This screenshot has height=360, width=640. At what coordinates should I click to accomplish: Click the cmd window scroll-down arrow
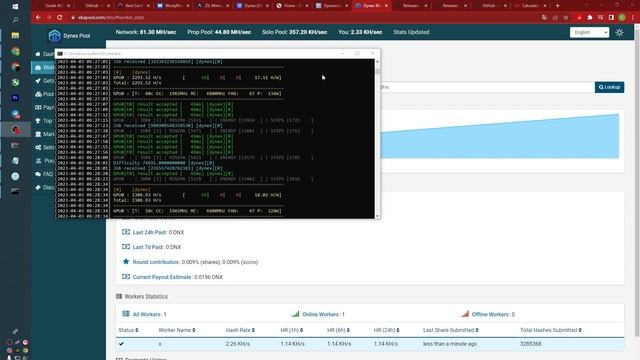tap(377, 216)
